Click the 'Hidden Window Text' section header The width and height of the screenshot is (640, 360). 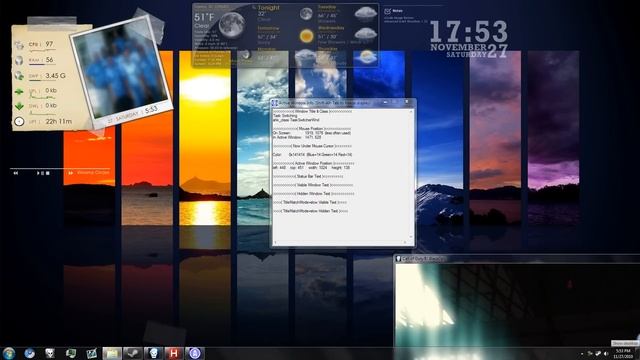pyautogui.click(x=313, y=193)
